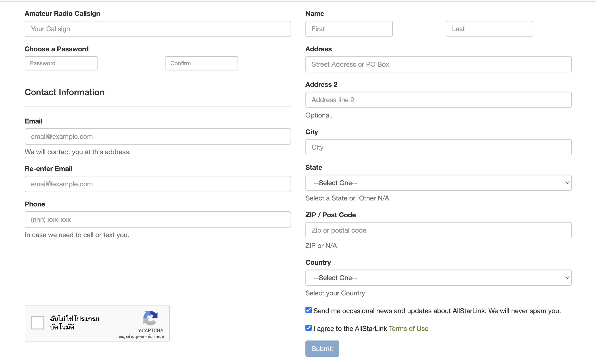596x364 pixels.
Task: Click the reCAPTCHA logo icon
Action: (x=150, y=317)
